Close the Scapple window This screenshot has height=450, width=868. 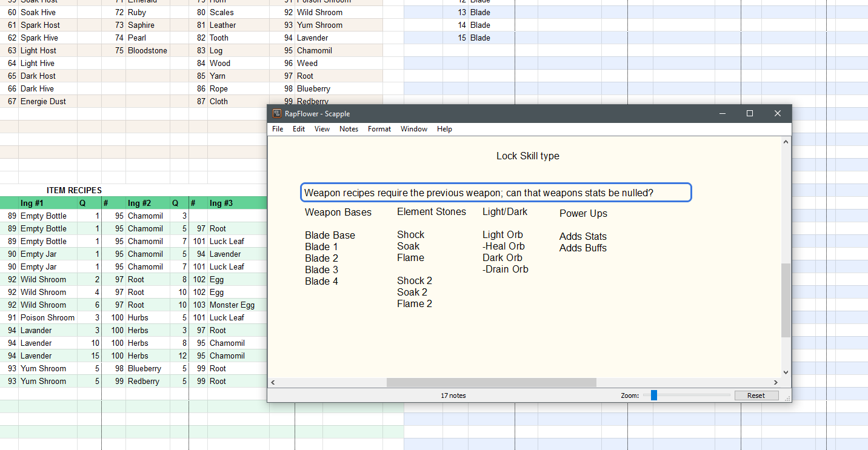778,113
